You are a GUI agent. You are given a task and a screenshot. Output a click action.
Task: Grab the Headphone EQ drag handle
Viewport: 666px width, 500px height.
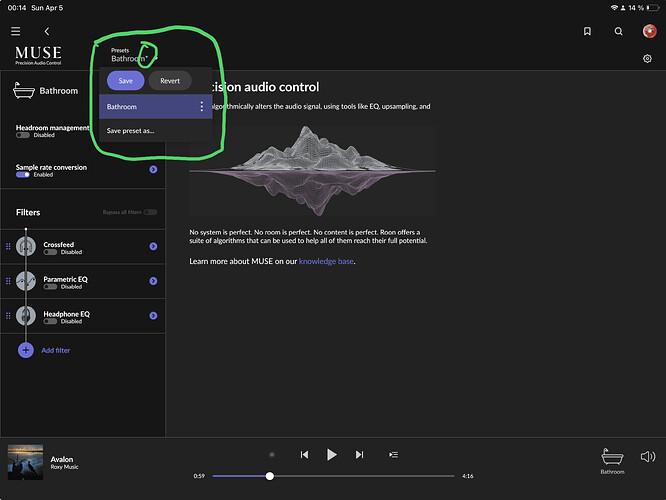[x=8, y=316]
